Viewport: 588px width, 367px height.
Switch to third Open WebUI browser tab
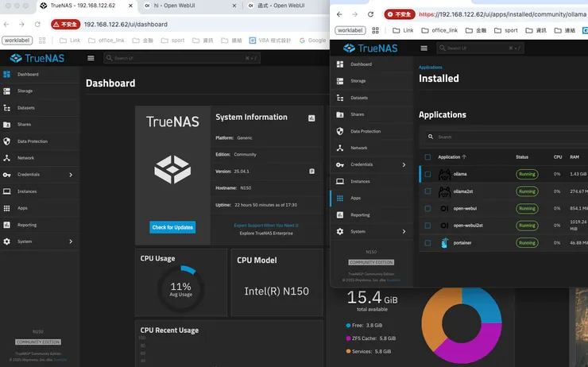coord(285,6)
